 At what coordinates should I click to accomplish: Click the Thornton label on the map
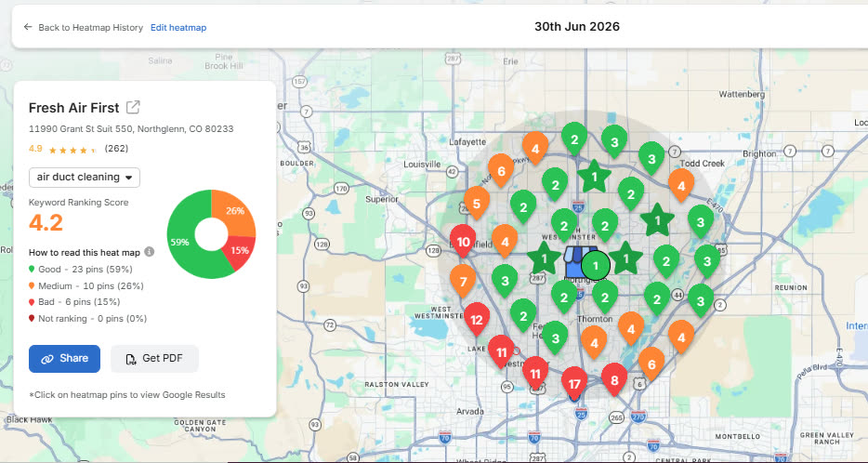pyautogui.click(x=595, y=319)
